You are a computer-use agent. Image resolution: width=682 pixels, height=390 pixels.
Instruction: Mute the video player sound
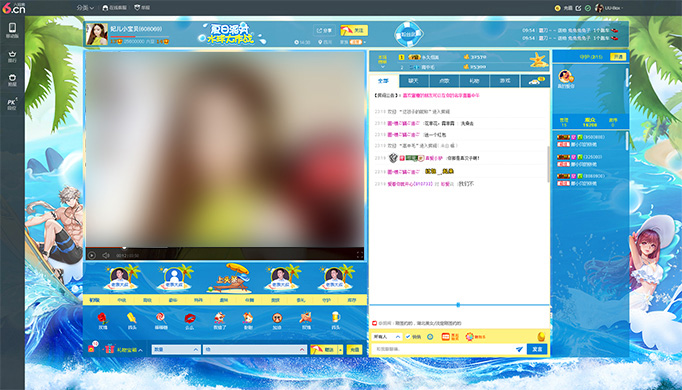tap(106, 255)
